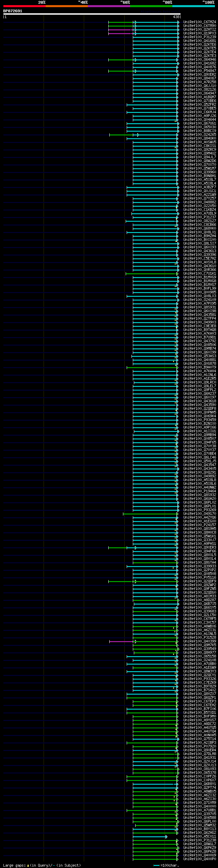Viewport: 218px width, 868px height.
Task: Select subject label UniRef100_Q43405
Action: [200, 469]
